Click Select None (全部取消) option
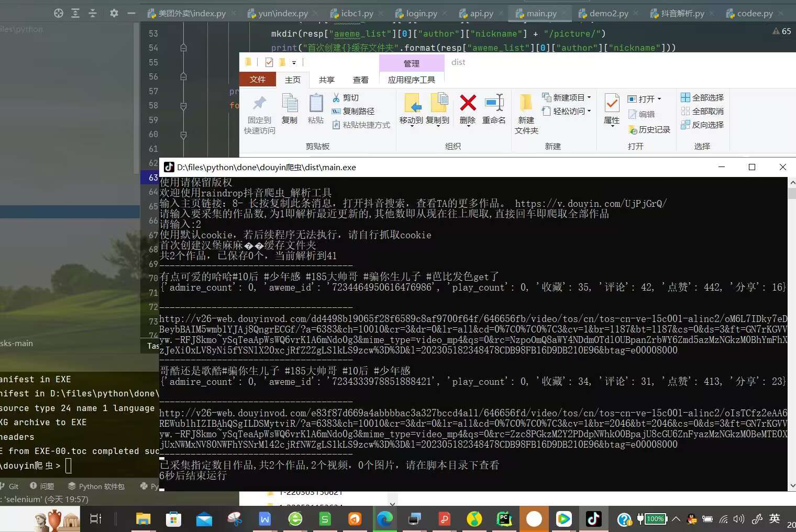 coord(702,111)
